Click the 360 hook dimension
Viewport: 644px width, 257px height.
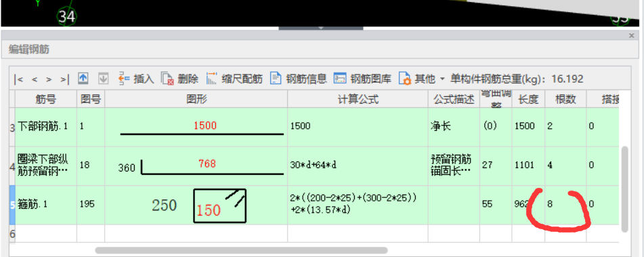pos(127,168)
